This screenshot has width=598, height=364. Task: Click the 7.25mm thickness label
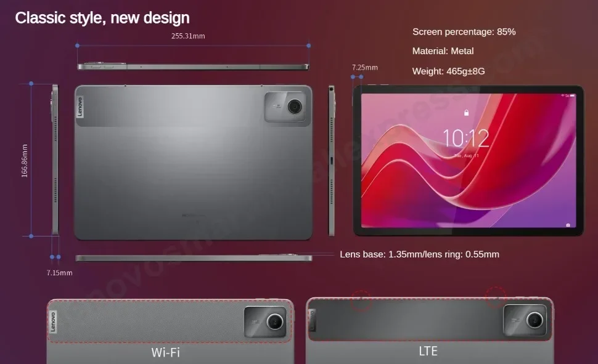(x=365, y=68)
